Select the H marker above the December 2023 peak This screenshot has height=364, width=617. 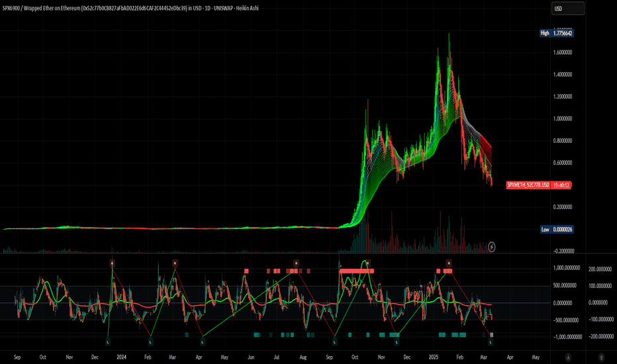(x=112, y=263)
